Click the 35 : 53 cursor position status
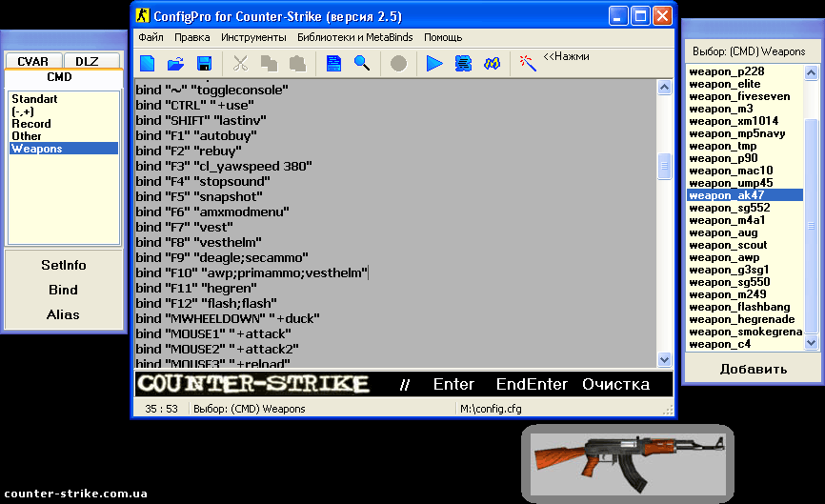 (x=162, y=409)
